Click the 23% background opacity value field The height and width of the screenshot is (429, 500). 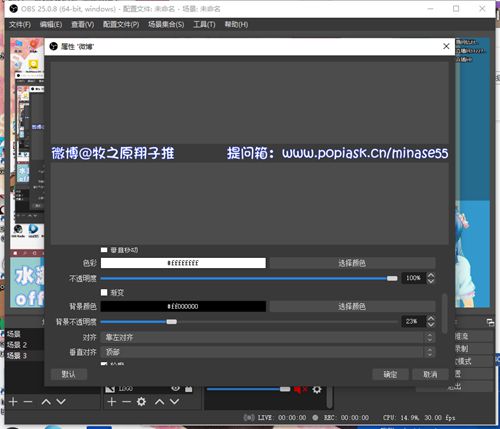[414, 321]
